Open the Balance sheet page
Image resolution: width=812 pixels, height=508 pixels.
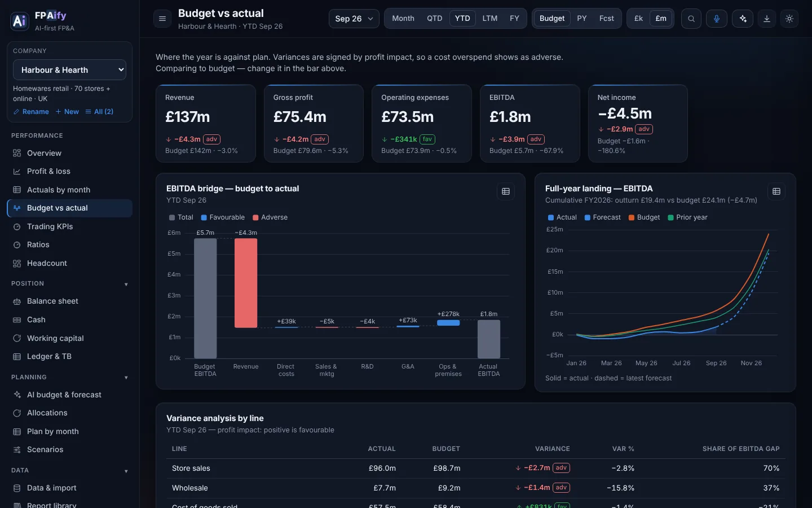point(69,301)
